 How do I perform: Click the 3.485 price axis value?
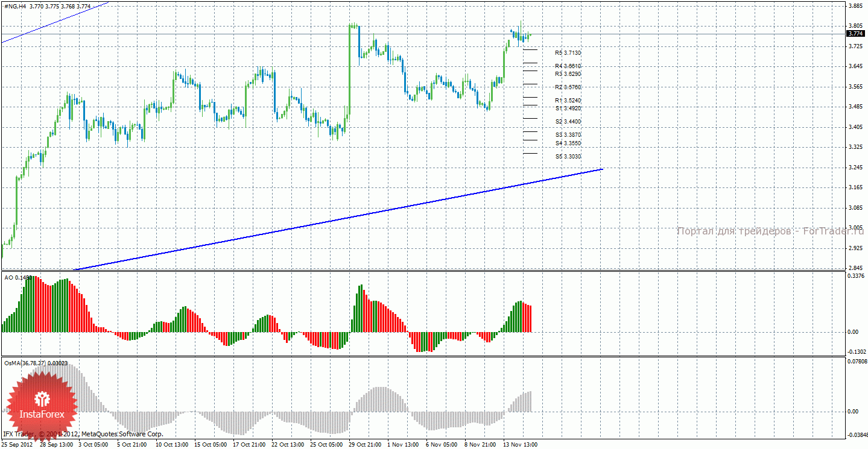point(855,107)
